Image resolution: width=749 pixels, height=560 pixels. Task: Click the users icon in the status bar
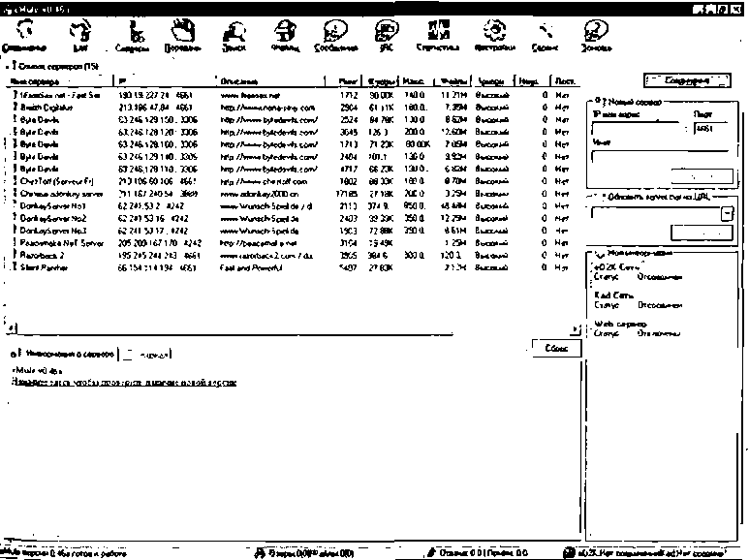[x=260, y=553]
